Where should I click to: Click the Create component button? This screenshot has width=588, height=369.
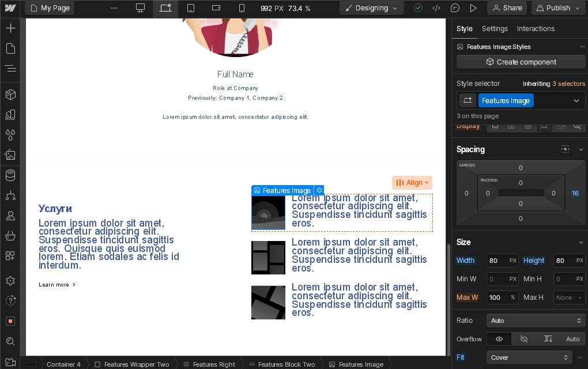click(521, 62)
